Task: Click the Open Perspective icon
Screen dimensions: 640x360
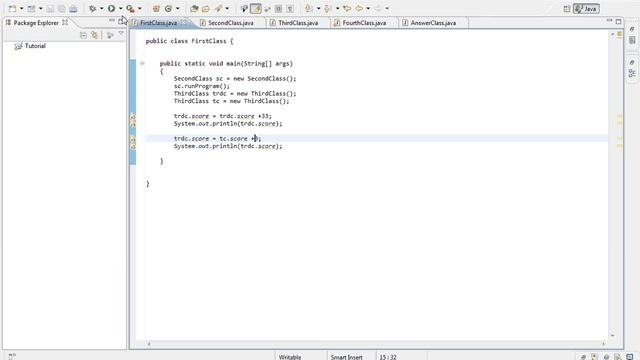Action: click(567, 9)
